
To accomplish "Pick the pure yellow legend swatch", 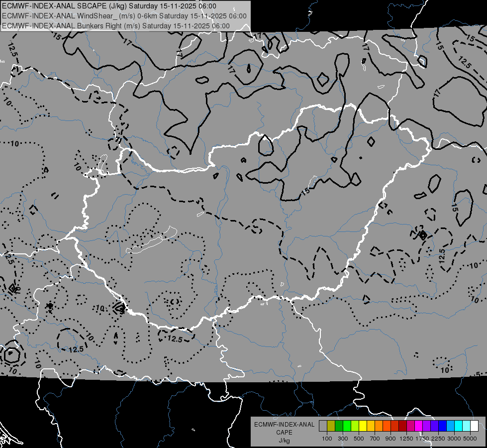I will pyautogui.click(x=363, y=426).
